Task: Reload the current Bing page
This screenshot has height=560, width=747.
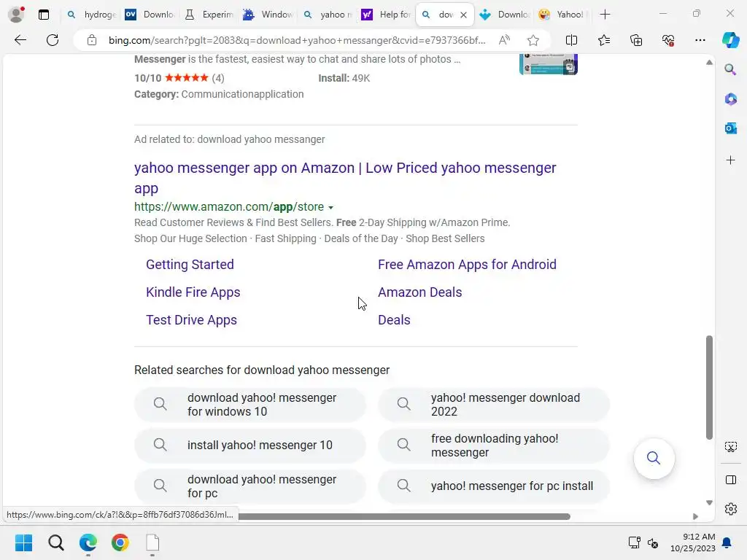Action: tap(53, 40)
